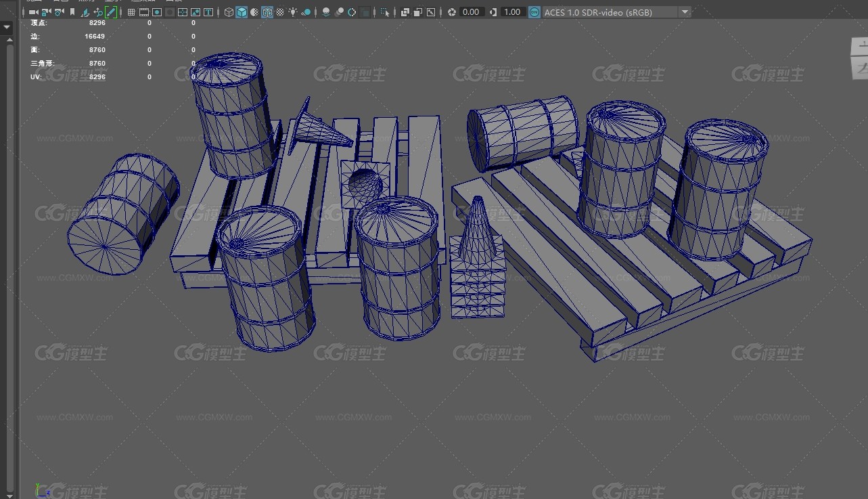Screen dimensions: 868x499
Task: Click the 8760 value in faces row
Action: (97, 50)
